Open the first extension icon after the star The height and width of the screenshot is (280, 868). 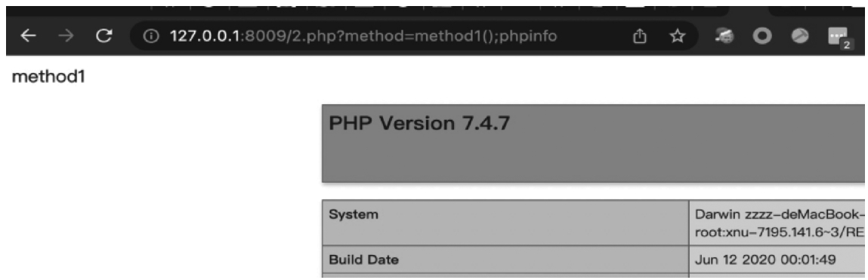tap(724, 36)
